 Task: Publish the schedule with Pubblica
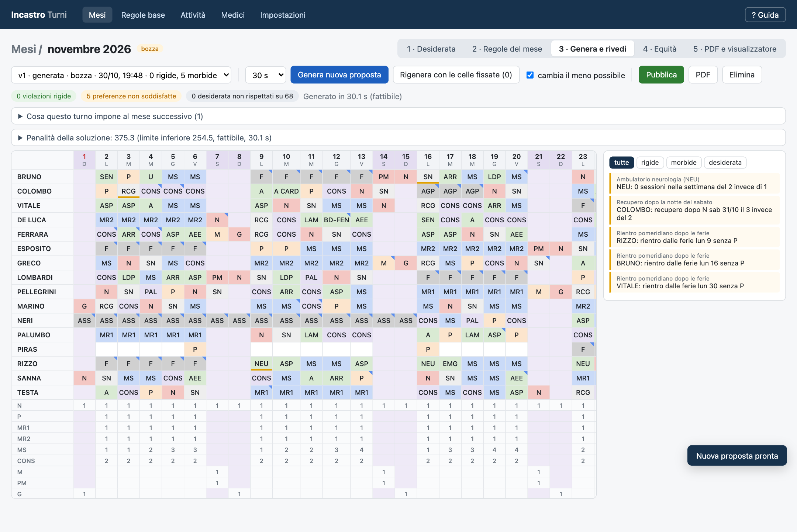pos(661,75)
